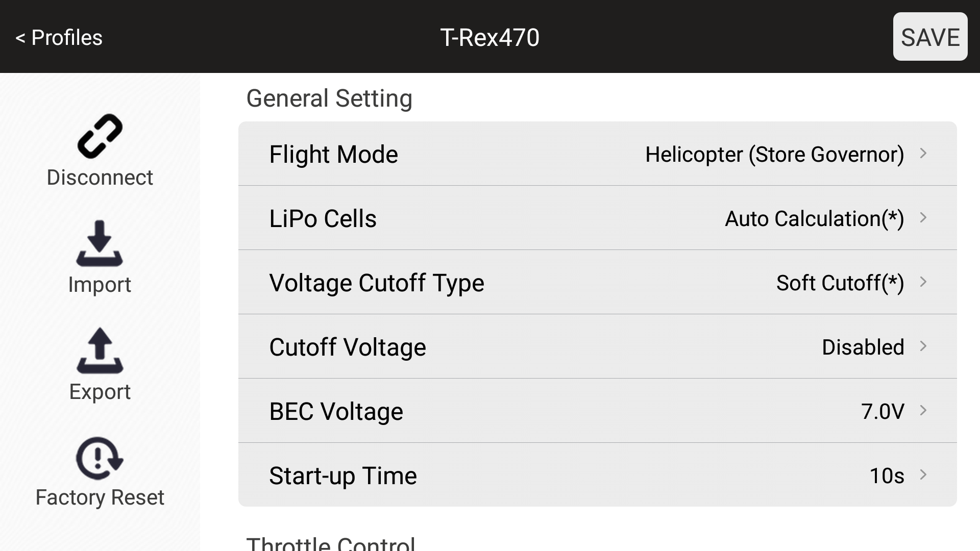Image resolution: width=980 pixels, height=551 pixels.
Task: Click the Disconnect link icon
Action: click(100, 136)
